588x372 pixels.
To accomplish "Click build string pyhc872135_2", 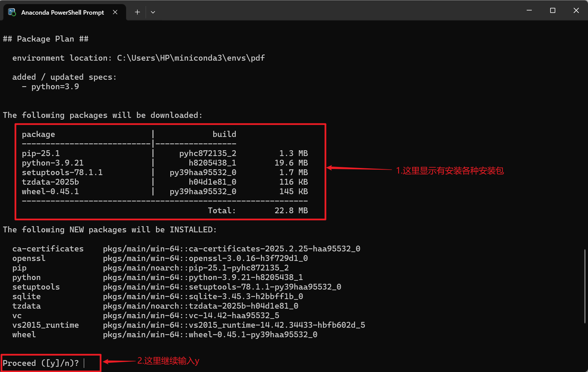I will click(x=208, y=153).
